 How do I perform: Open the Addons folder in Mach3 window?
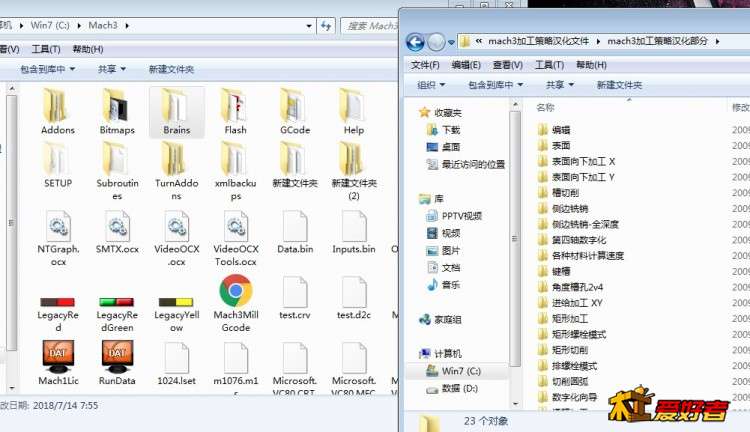[x=57, y=111]
